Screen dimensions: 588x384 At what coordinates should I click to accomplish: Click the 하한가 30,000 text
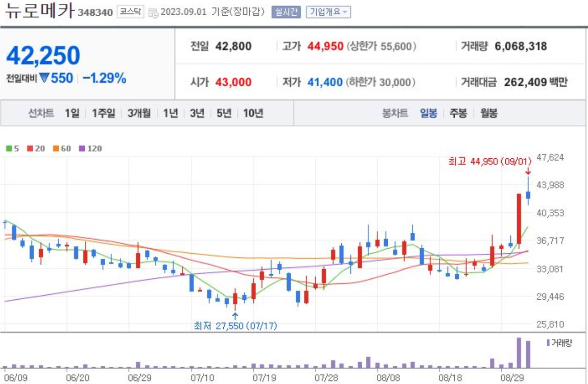pos(380,82)
